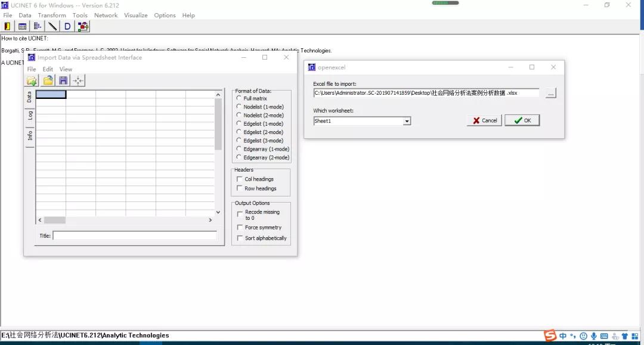Select the Full matrix format option
644x345 pixels.
pos(239,98)
